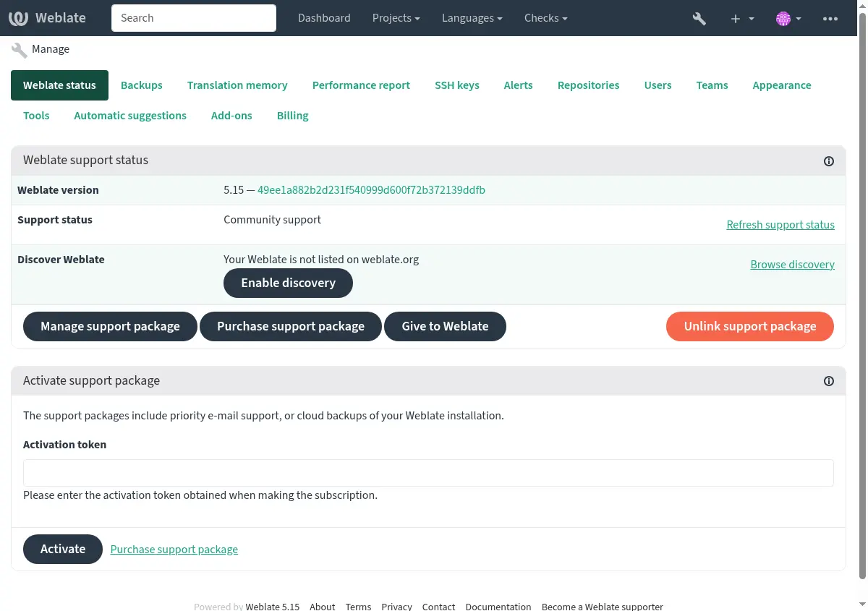868x611 pixels.
Task: Open the Alerts tab
Action: (519, 85)
